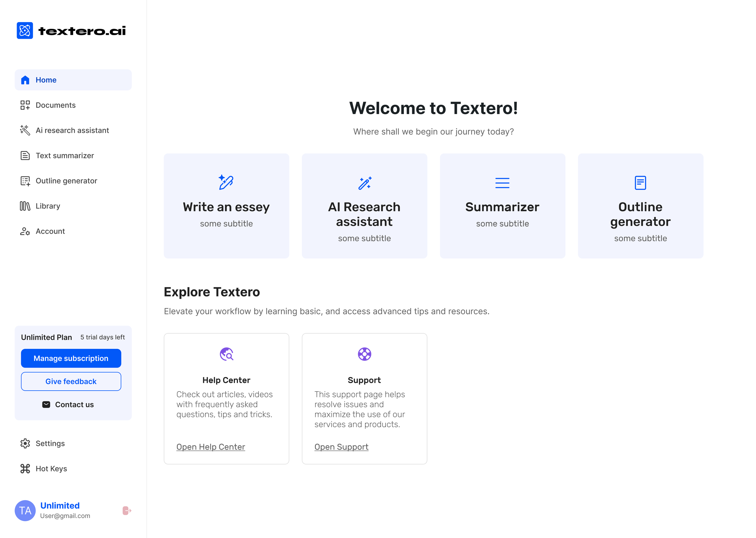Open the Text summarizer page
Viewport: 756px width, 538px height.
(64, 155)
